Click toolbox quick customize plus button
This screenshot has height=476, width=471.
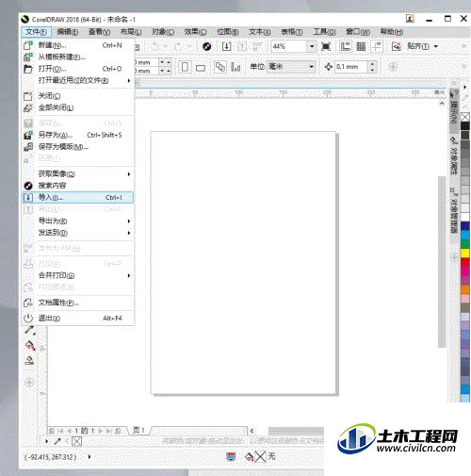29,383
